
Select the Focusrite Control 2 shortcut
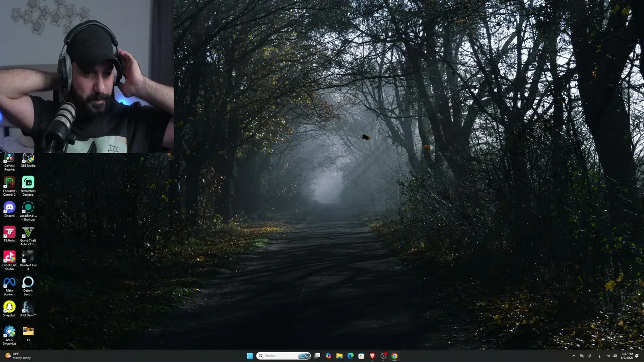click(x=9, y=186)
